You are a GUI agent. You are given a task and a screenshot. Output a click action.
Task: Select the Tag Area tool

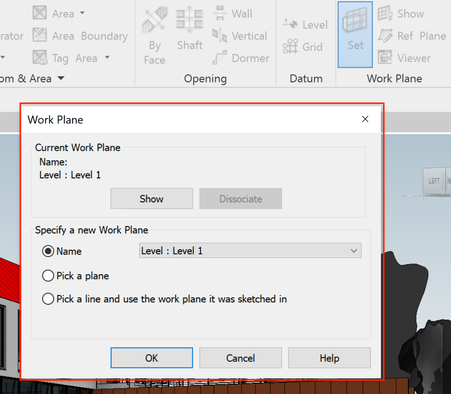click(x=65, y=58)
